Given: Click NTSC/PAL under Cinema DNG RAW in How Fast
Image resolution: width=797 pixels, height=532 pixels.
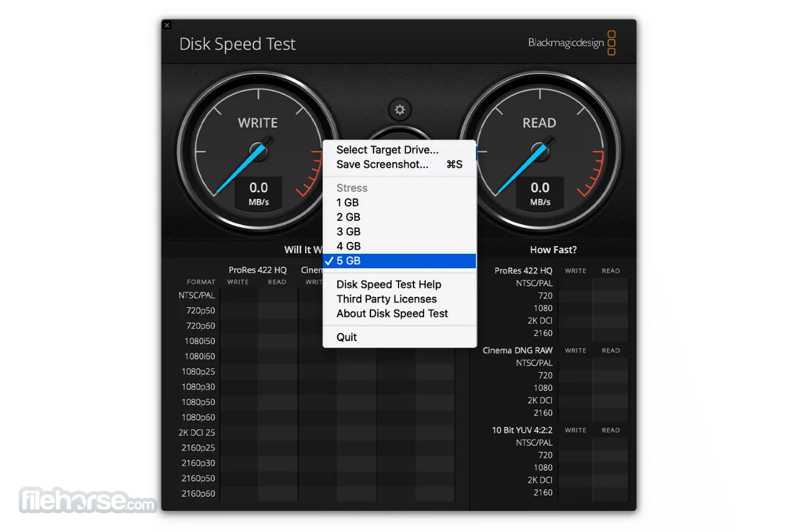Looking at the screenshot, I should coord(534,363).
